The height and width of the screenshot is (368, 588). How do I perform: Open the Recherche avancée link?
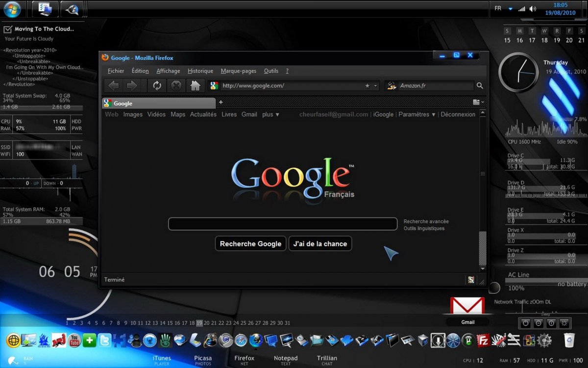pos(426,221)
